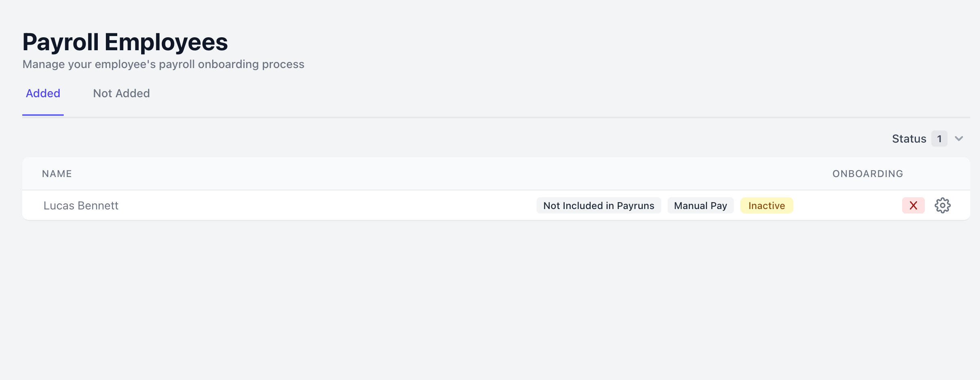Select the Lucas Bennett table row blank area

point(325,205)
